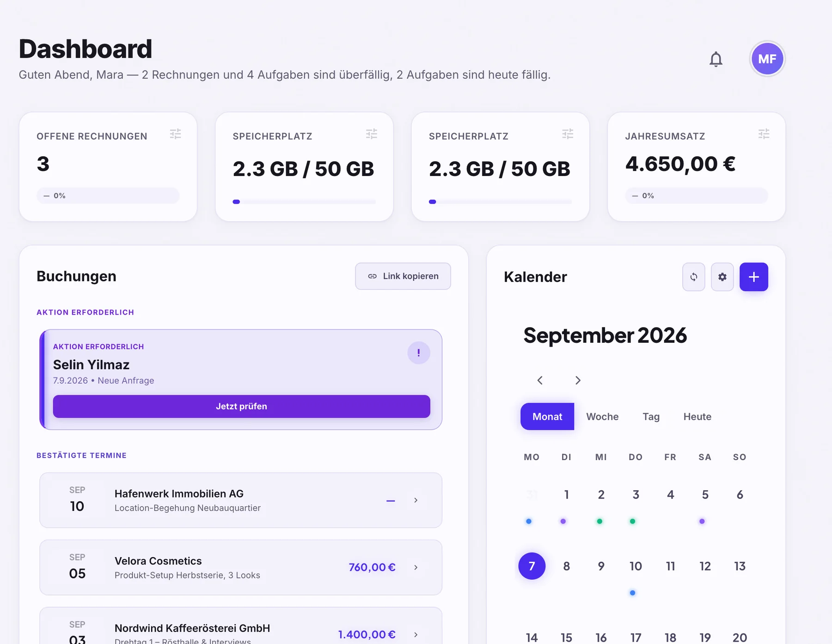Select September 13 in calendar

[740, 566]
